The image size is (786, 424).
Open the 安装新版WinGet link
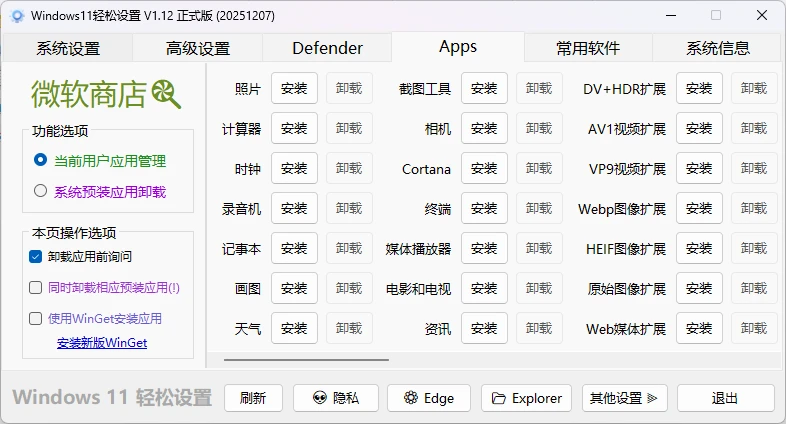(102, 343)
